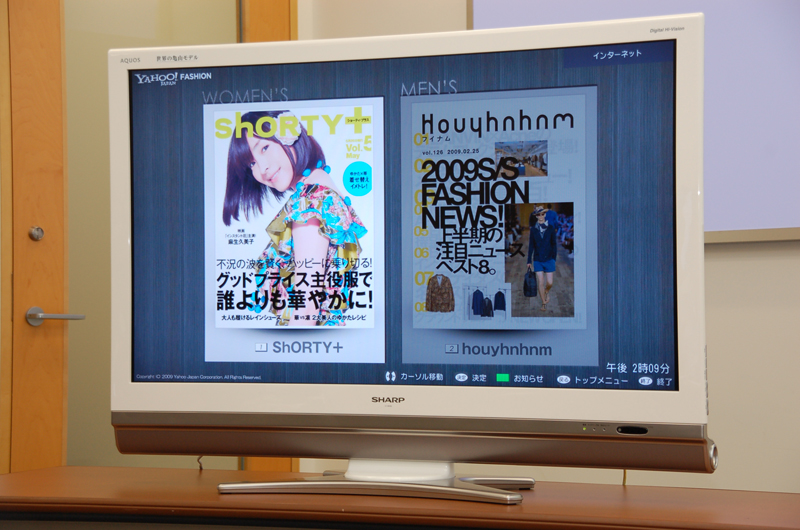The width and height of the screenshot is (800, 530).
Task: Click the Yahoo! Japan Fashion logo
Action: [173, 78]
